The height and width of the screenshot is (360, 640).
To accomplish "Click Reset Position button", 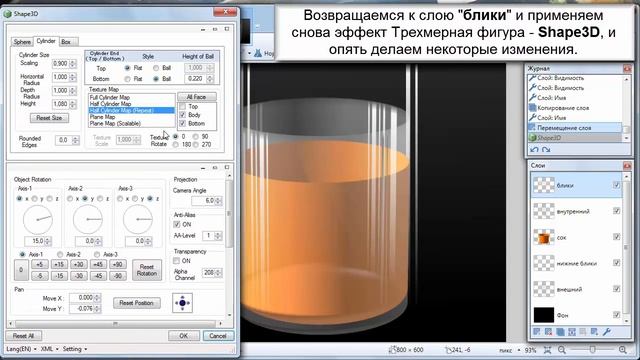I will tap(136, 303).
